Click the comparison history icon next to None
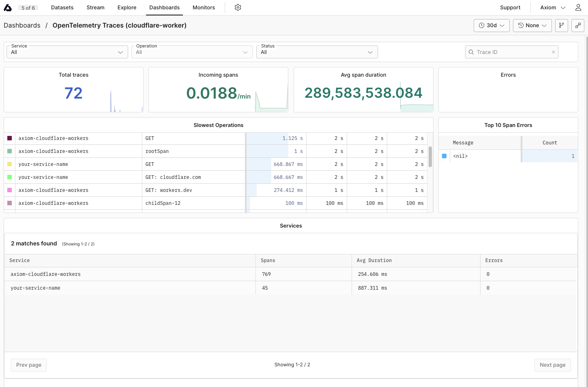588x387 pixels. [521, 25]
